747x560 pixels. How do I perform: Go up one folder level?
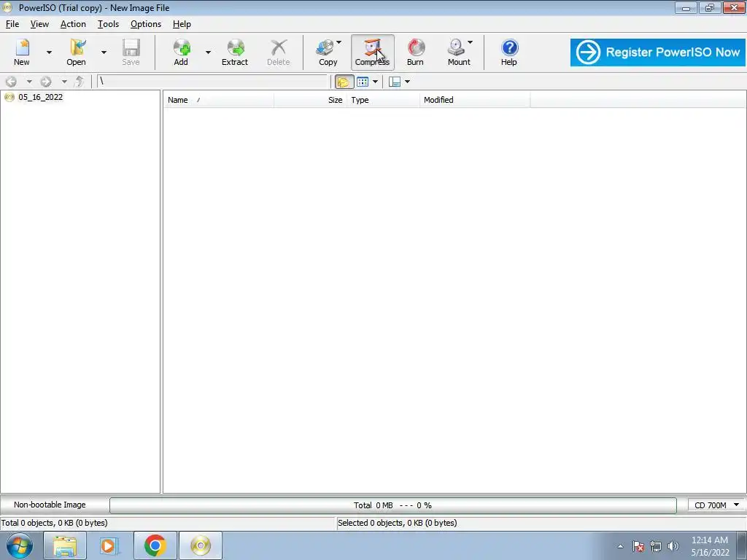(x=79, y=82)
